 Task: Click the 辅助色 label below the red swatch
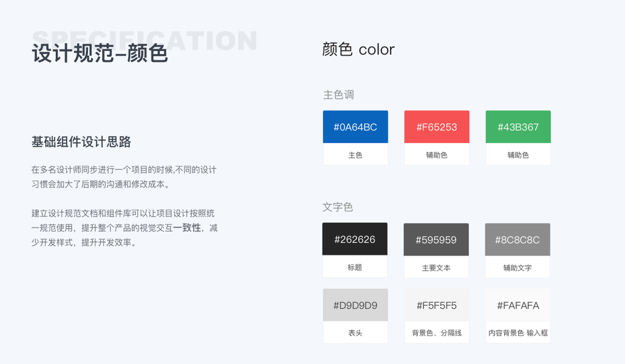437,155
